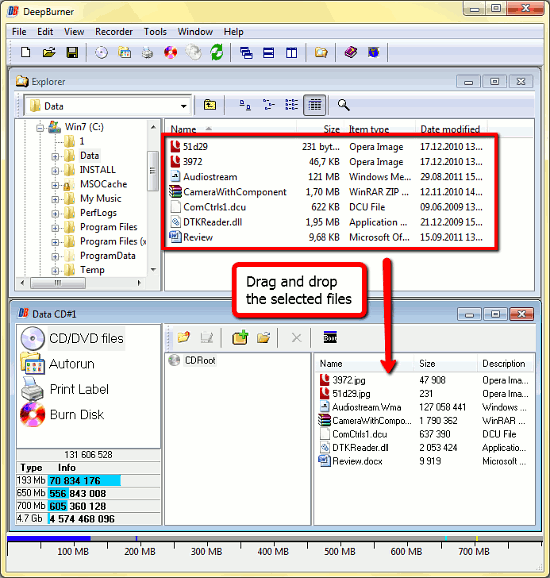Click the New project icon in main toolbar
Viewport: 550px width, 578px height.
coord(25,53)
